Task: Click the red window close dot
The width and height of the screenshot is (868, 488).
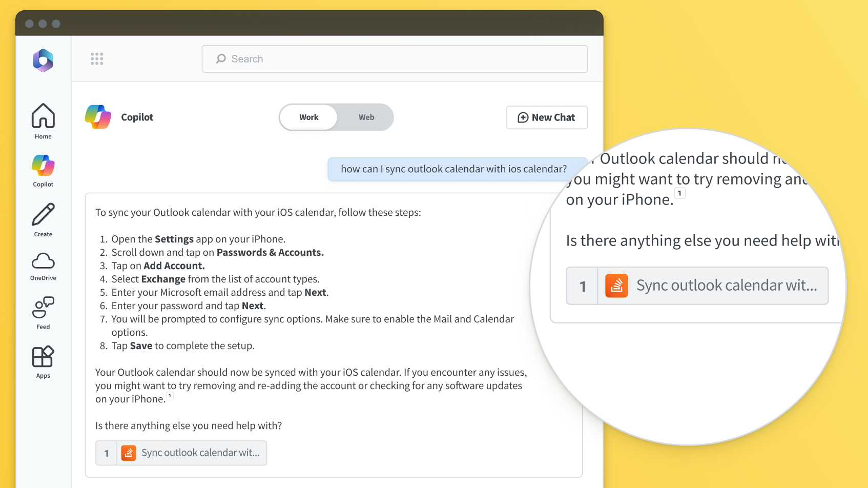Action: [29, 24]
